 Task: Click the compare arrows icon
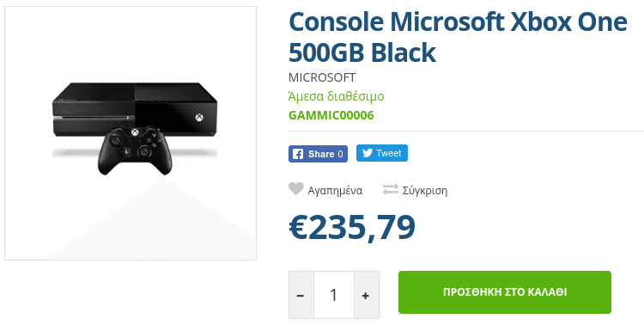click(x=391, y=190)
